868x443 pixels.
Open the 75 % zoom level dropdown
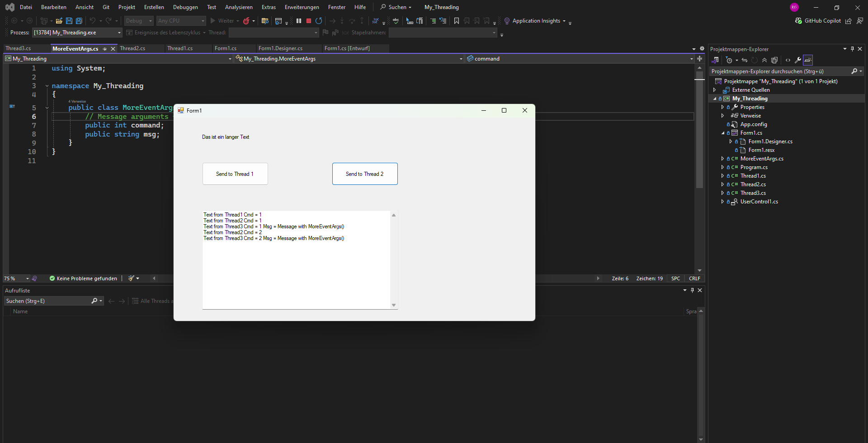point(28,278)
